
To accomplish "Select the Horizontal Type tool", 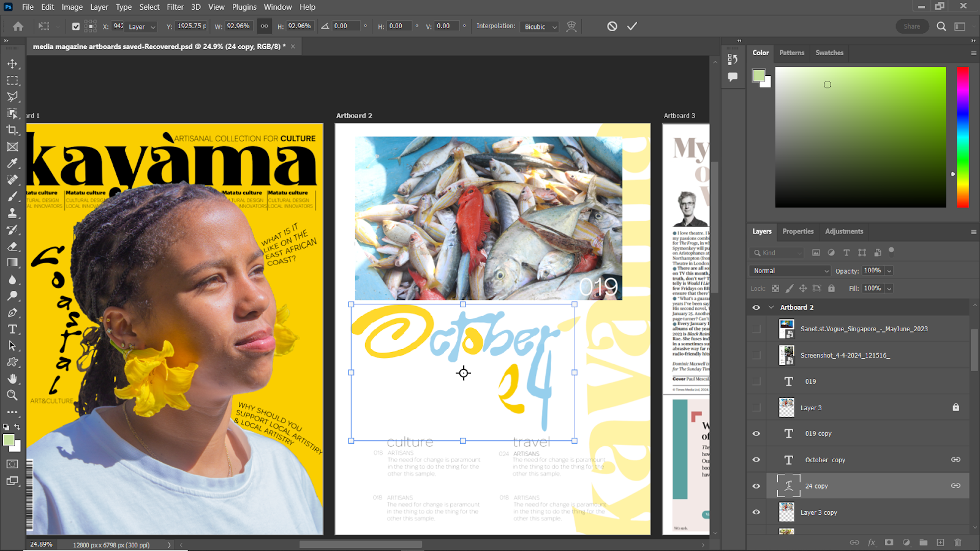I will (12, 329).
